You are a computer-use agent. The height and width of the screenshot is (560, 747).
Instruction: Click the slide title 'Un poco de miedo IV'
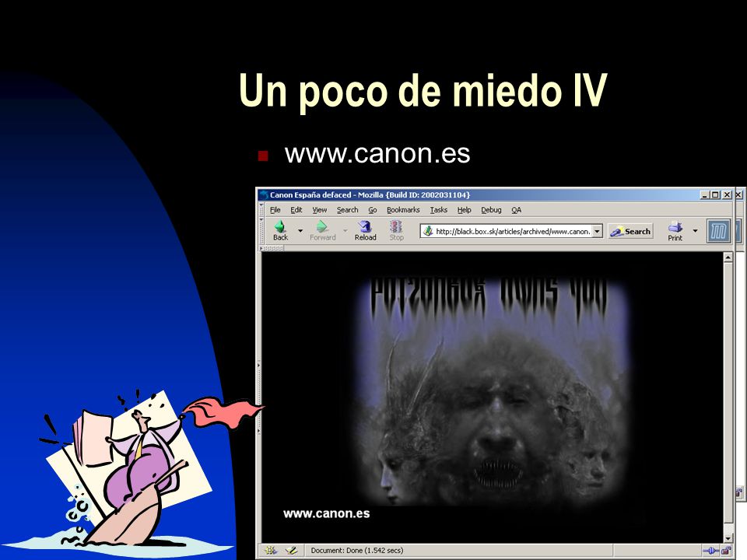click(x=423, y=90)
